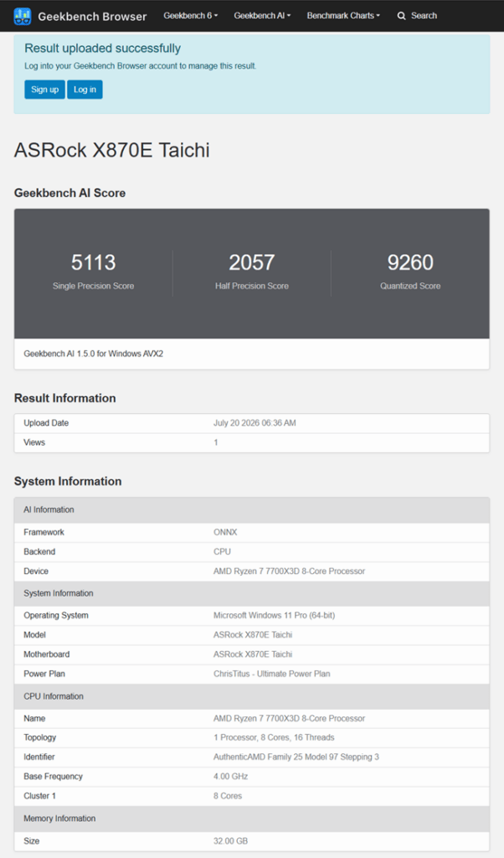Screen dimensions: 504x858
Task: Click the Geekbench Browser title text
Action: [92, 17]
